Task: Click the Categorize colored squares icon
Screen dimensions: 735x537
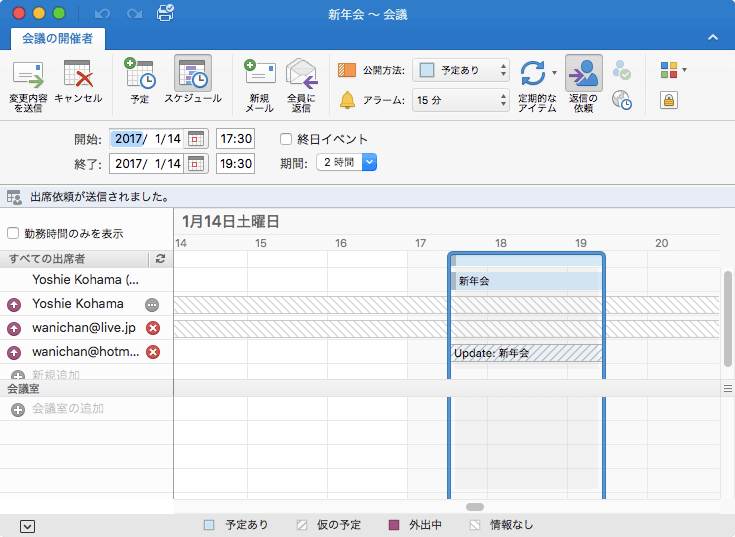Action: pos(669,70)
